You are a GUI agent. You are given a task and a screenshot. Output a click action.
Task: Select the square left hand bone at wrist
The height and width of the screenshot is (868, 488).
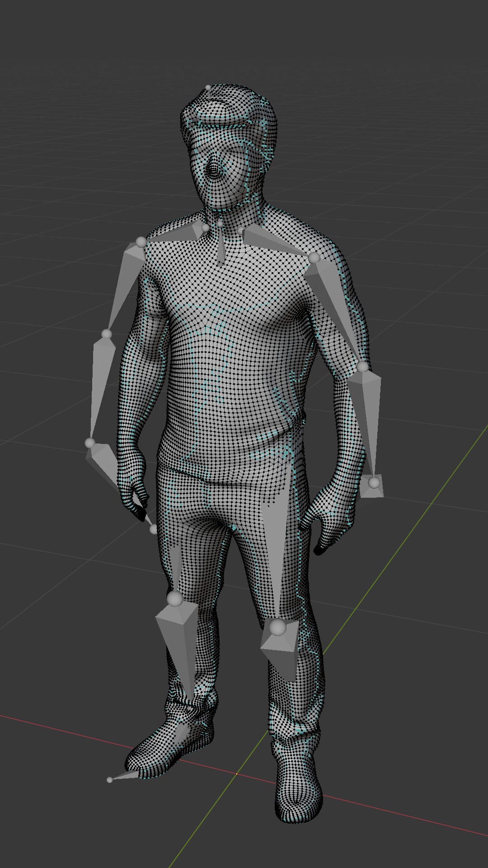372,486
